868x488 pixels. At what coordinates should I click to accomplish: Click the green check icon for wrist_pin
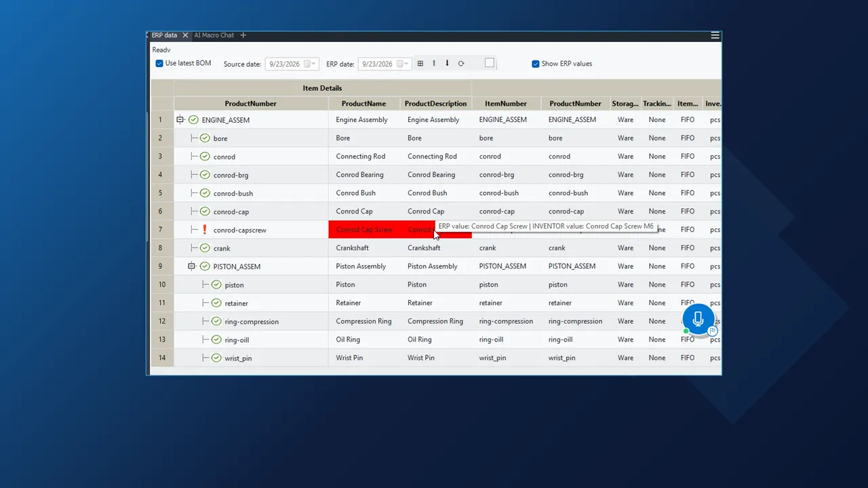[216, 358]
